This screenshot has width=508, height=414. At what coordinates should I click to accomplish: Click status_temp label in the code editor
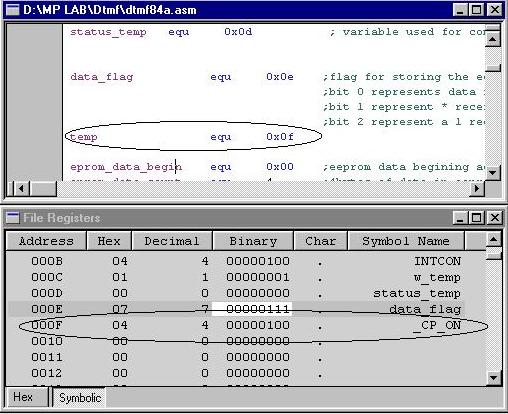108,32
